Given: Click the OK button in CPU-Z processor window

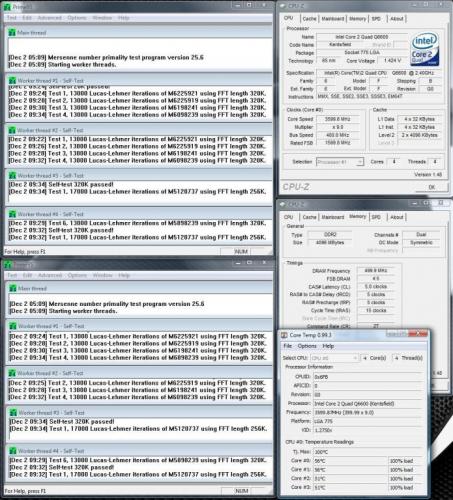Looking at the screenshot, I should coord(432,187).
